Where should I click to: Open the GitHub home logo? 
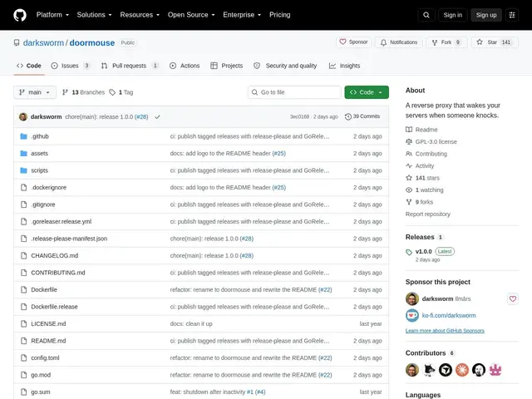(20, 15)
